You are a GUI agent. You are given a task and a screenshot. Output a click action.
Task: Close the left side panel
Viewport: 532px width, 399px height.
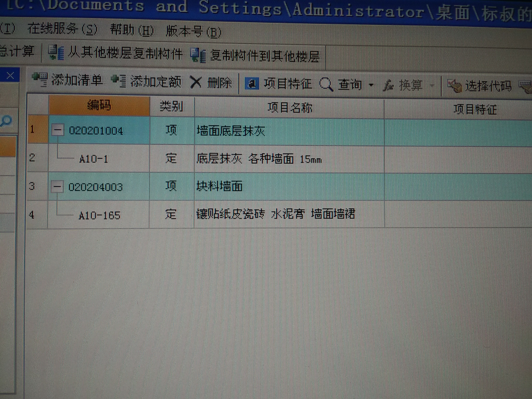pos(10,76)
